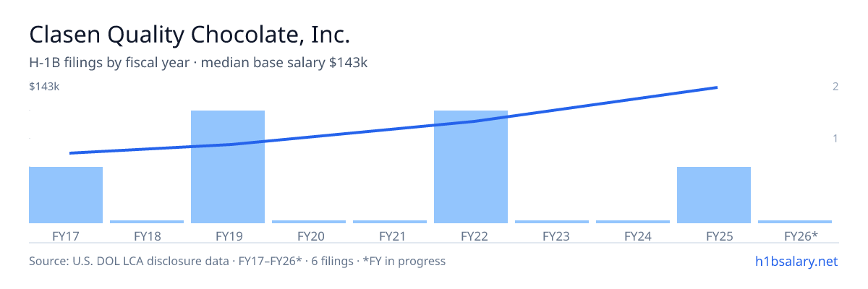Click the FY23 bar stub
Image resolution: width=868 pixels, height=289 pixels.
[552, 222]
